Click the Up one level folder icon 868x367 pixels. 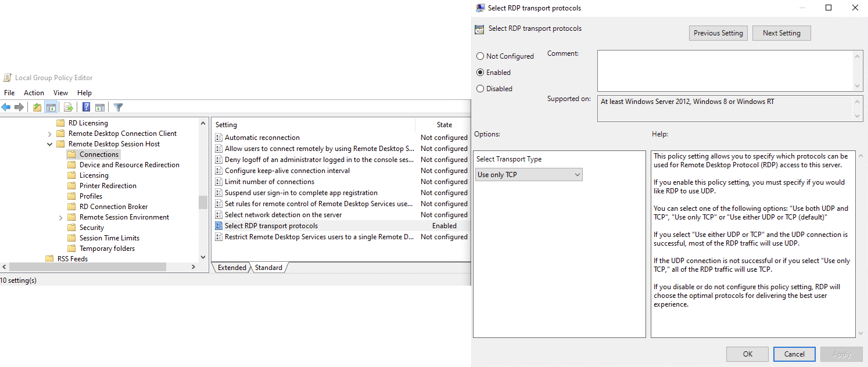[x=36, y=106]
